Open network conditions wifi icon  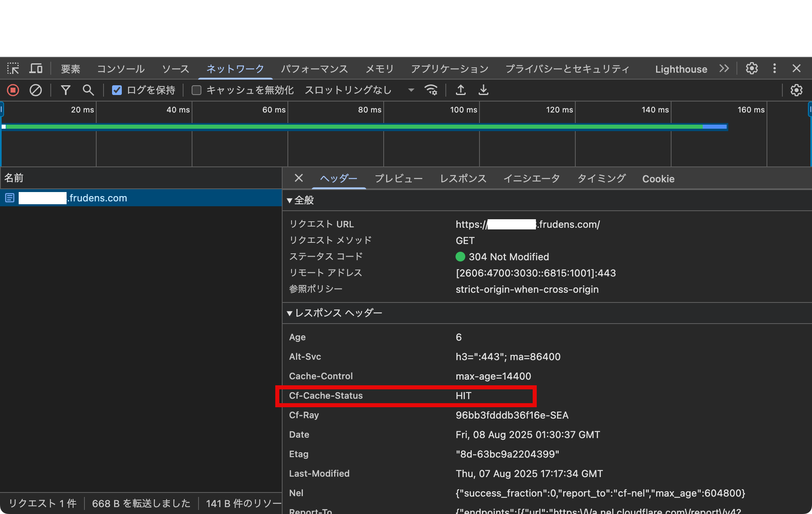pos(431,90)
